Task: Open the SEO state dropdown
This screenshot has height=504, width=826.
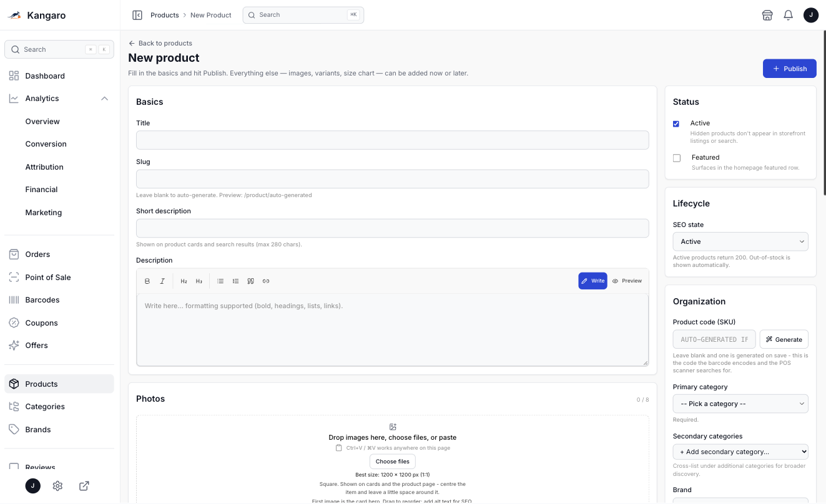Action: coord(740,241)
